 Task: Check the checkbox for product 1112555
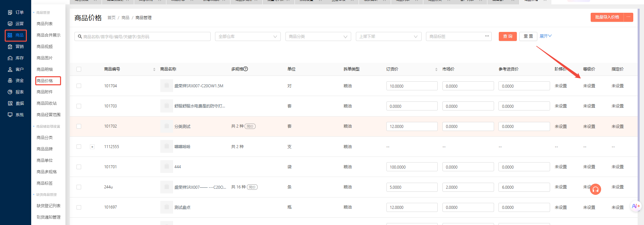(79, 147)
